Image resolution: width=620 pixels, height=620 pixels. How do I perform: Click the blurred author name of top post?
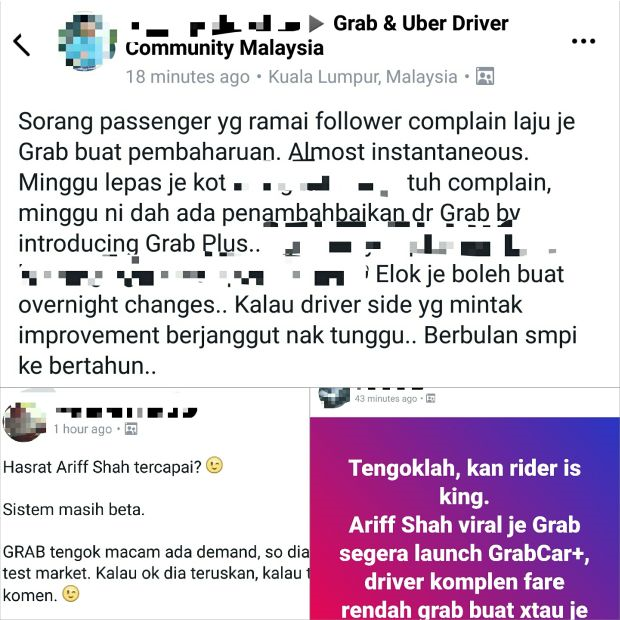pos(215,24)
